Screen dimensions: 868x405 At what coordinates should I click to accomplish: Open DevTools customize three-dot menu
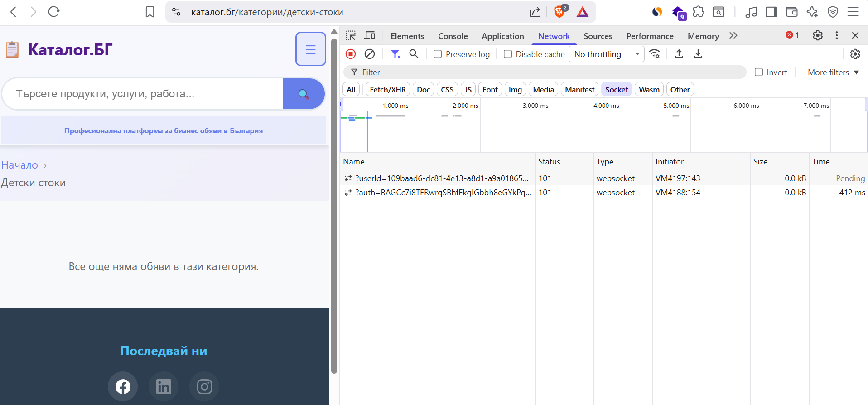coord(837,35)
